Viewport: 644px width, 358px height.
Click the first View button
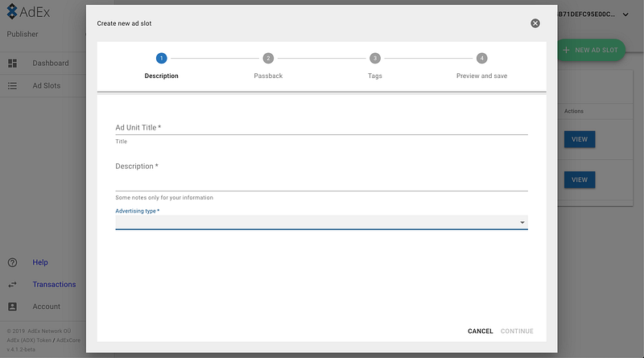coord(580,139)
